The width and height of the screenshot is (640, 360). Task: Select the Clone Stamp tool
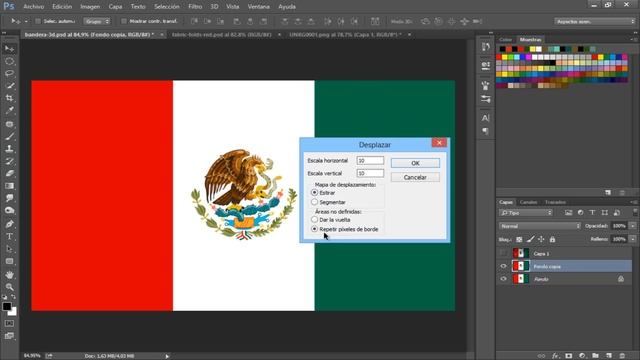point(9,149)
